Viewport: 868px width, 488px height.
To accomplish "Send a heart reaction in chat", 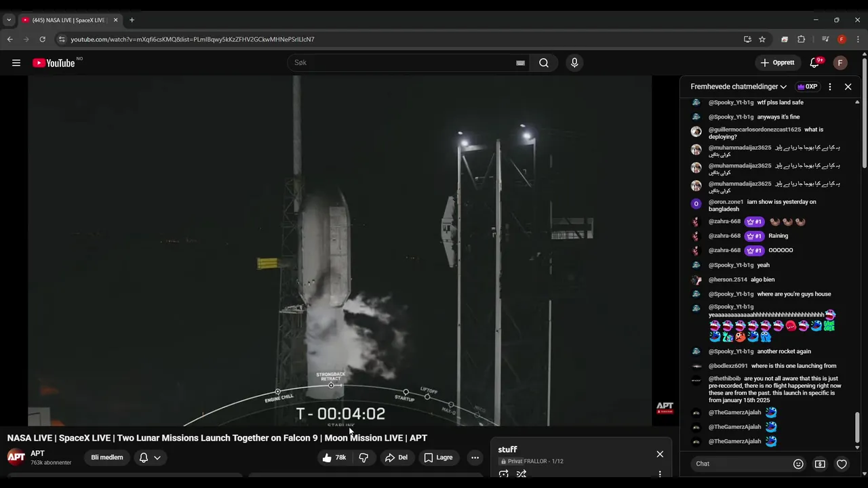I will click(x=842, y=464).
